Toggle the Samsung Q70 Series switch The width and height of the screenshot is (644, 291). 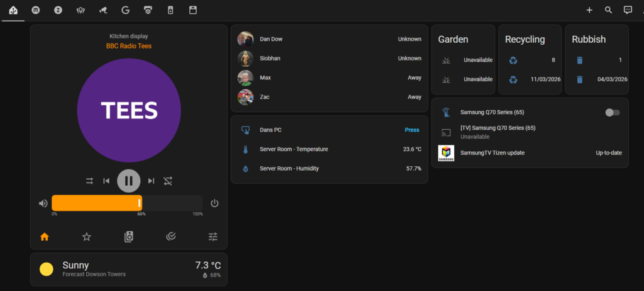coord(612,112)
